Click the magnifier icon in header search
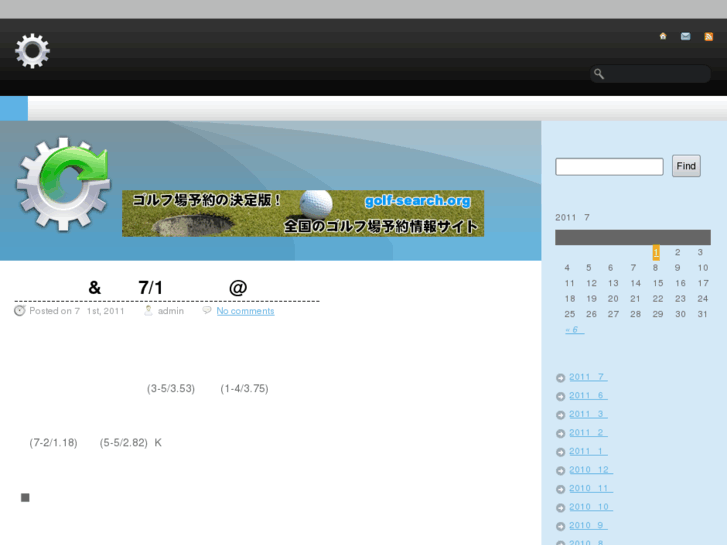This screenshot has height=545, width=727. tap(599, 74)
